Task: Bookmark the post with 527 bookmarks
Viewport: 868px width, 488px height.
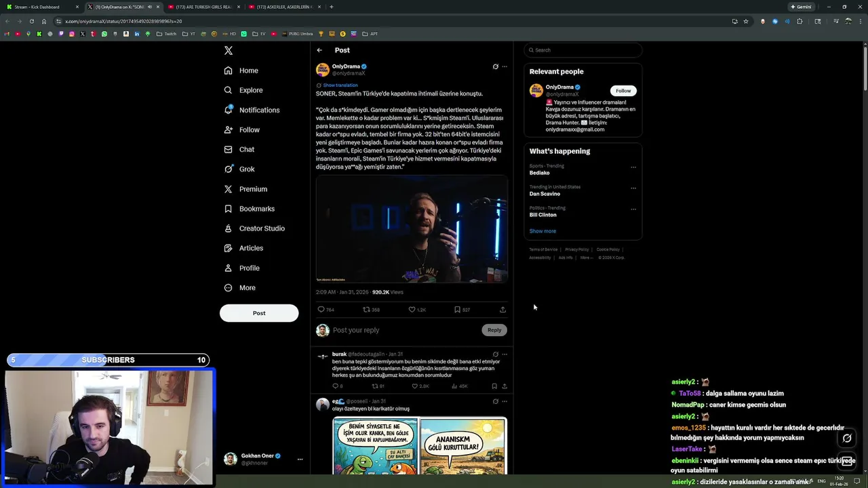Action: pyautogui.click(x=462, y=310)
